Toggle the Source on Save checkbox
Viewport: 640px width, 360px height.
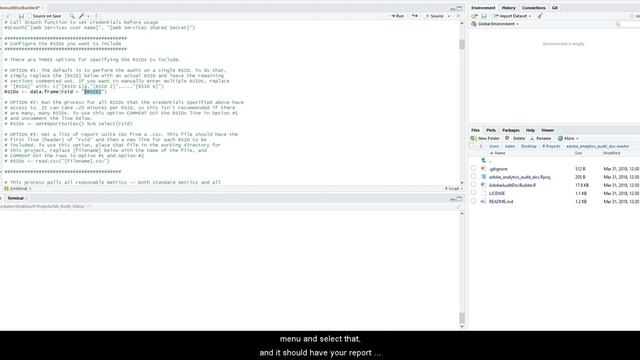[29, 16]
